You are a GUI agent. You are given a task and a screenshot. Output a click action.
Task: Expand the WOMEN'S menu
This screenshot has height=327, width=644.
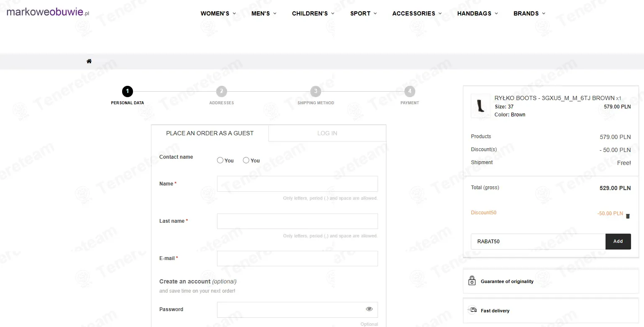click(x=218, y=13)
